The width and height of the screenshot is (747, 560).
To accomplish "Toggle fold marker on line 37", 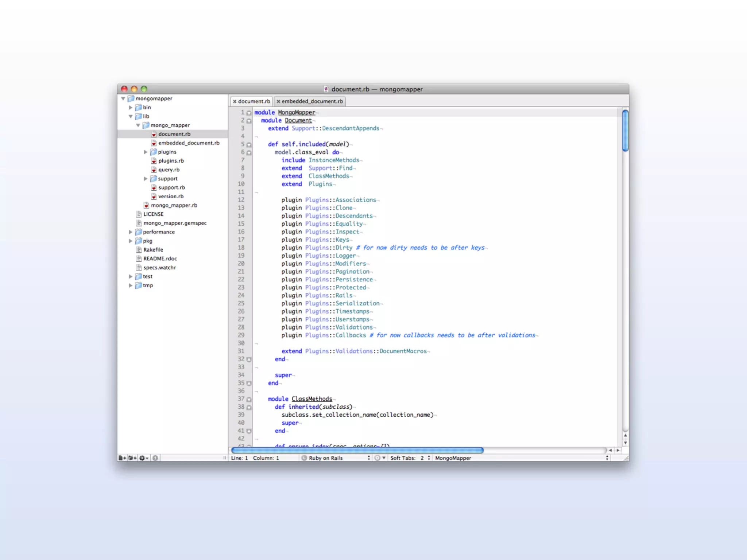I will (x=249, y=400).
